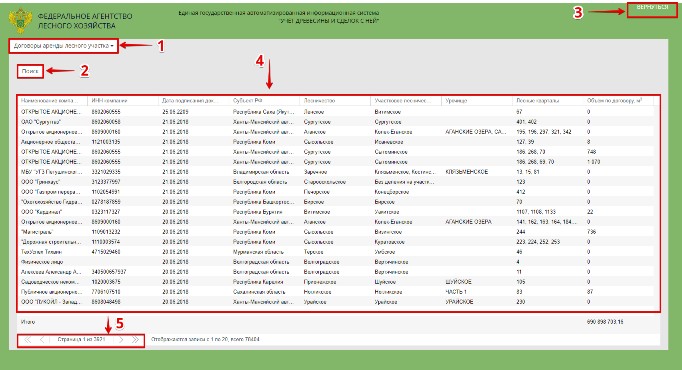This screenshot has height=370, width=682.
Task: Click the quarters cell '195, 196, 297, 321, 342'
Action: (544, 132)
